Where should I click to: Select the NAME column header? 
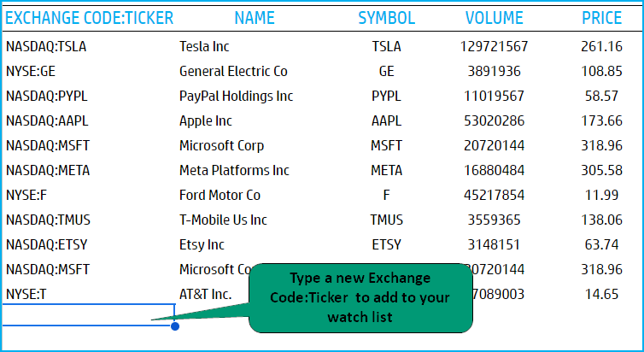255,18
